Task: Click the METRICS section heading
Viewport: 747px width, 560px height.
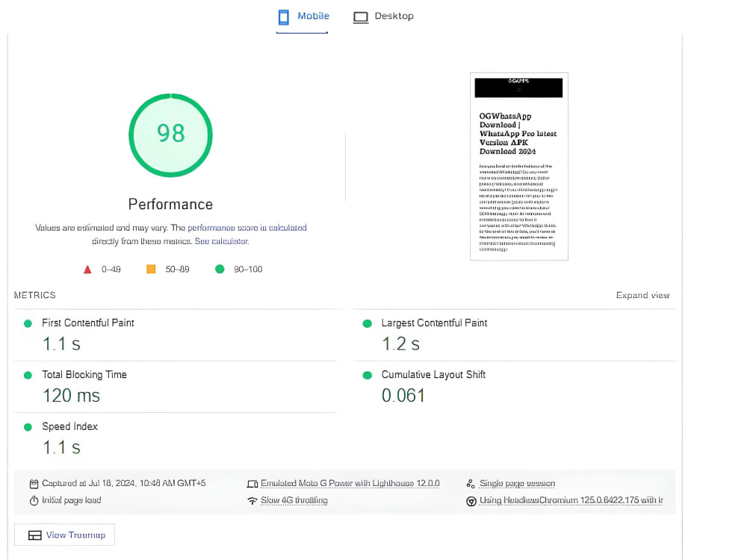Action: [x=35, y=295]
